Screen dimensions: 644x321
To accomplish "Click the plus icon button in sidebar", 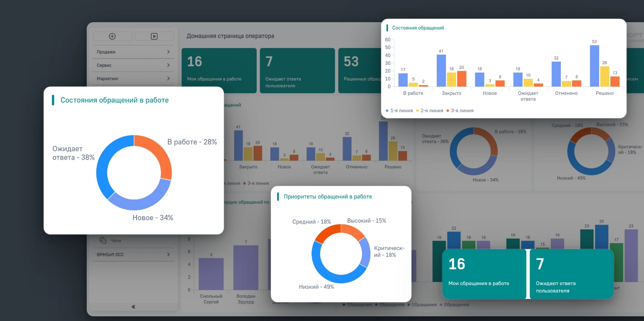I will 112,36.
